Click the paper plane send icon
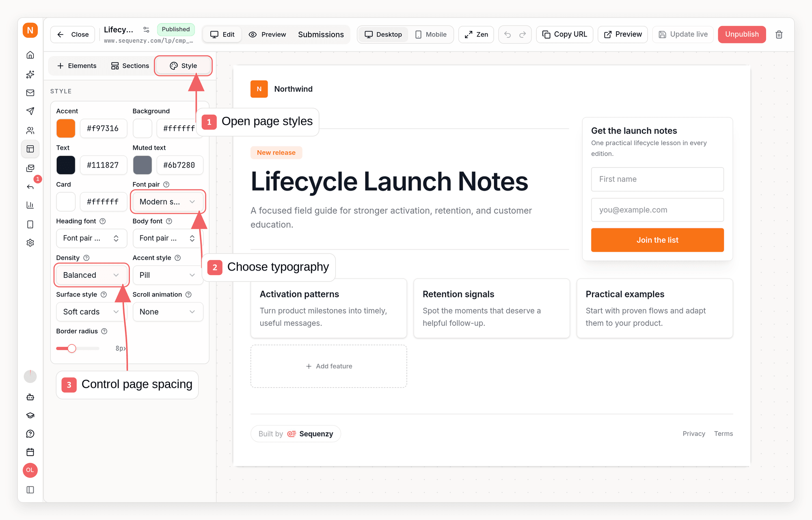Viewport: 812px width, 520px height. pos(30,111)
